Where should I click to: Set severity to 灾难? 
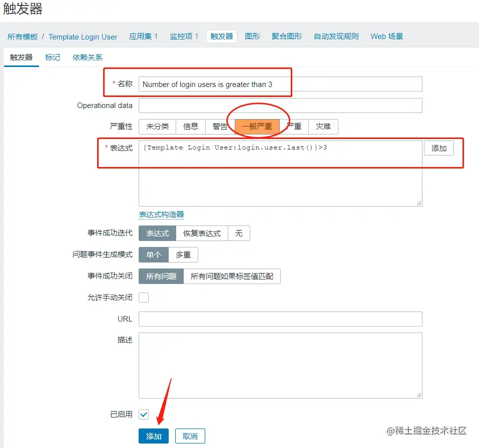point(323,126)
